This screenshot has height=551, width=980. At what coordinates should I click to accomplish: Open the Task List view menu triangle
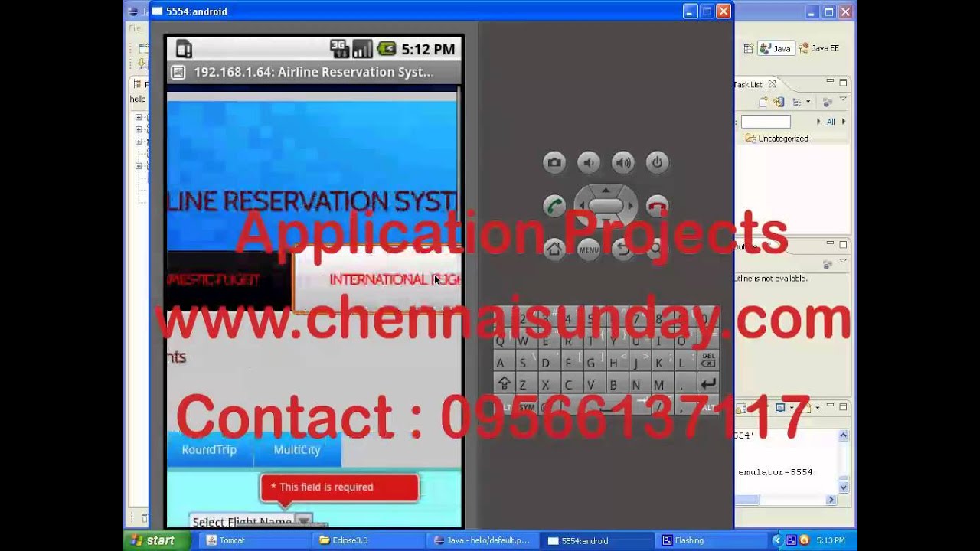pos(843,99)
